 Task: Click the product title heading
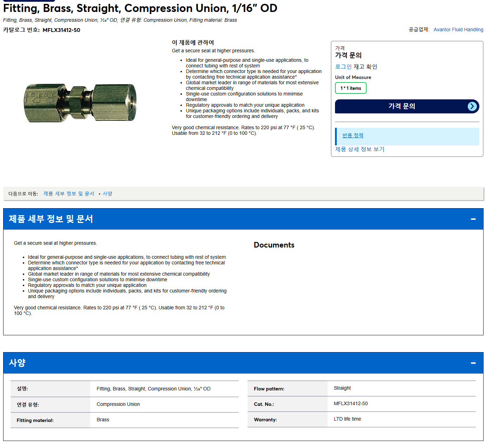coord(140,8)
